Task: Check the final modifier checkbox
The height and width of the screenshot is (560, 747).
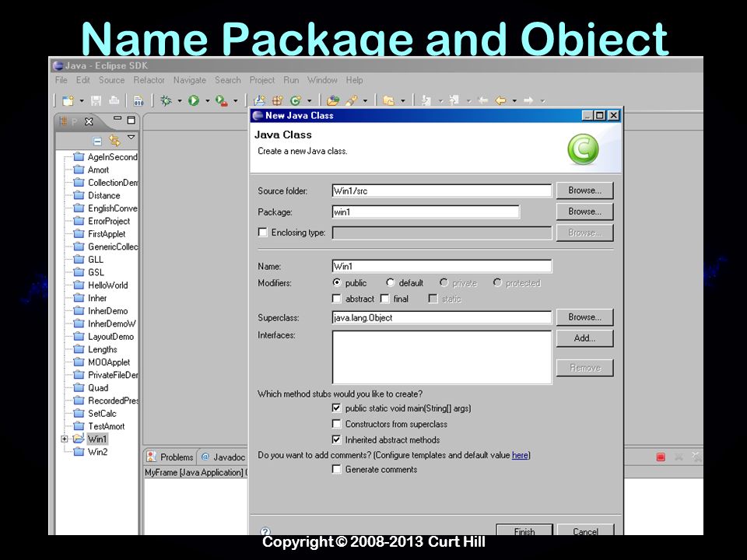Action: click(x=385, y=299)
